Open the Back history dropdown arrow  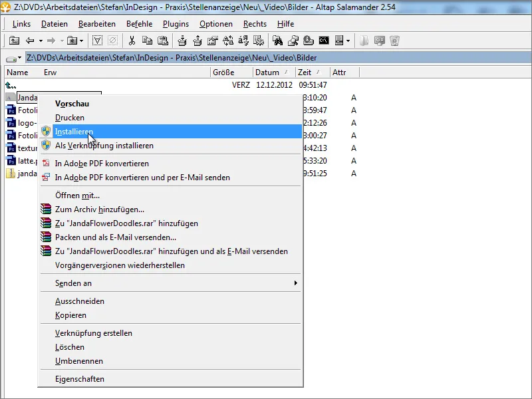pos(41,41)
